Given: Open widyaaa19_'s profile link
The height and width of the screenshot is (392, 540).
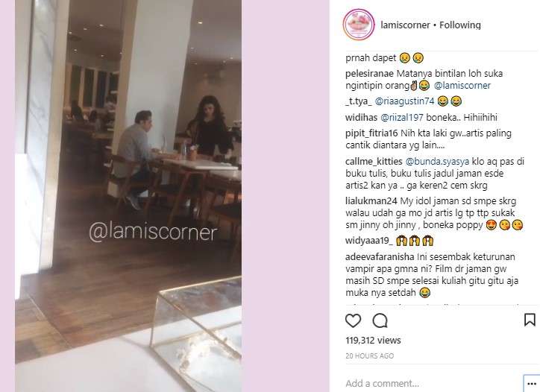Looking at the screenshot, I should [x=369, y=241].
